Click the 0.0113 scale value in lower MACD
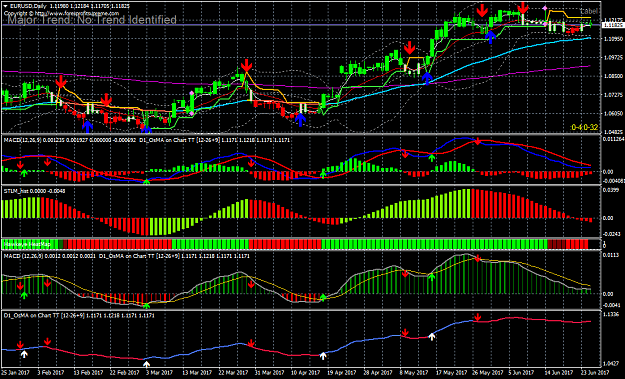Viewport: 625px width, 379px height. coord(610,255)
